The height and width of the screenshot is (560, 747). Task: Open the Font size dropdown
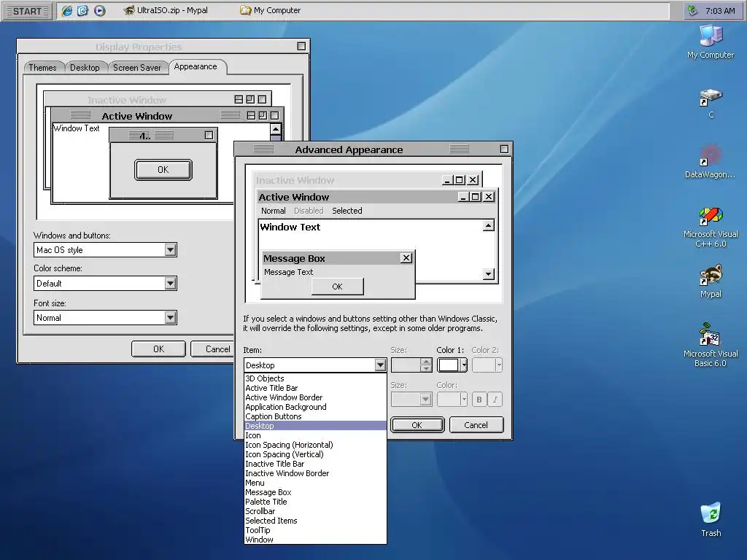pos(170,318)
